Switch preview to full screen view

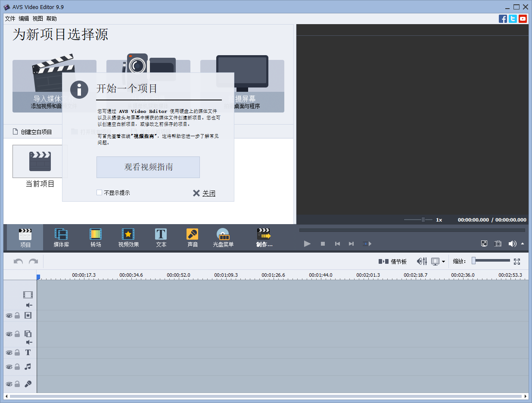(x=484, y=244)
